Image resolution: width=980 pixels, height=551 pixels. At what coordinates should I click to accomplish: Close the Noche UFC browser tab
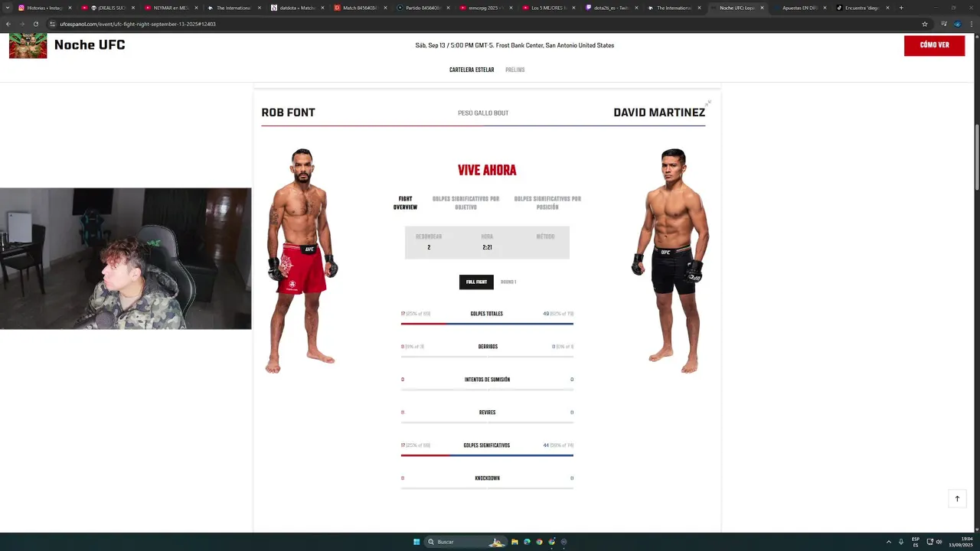tap(762, 8)
